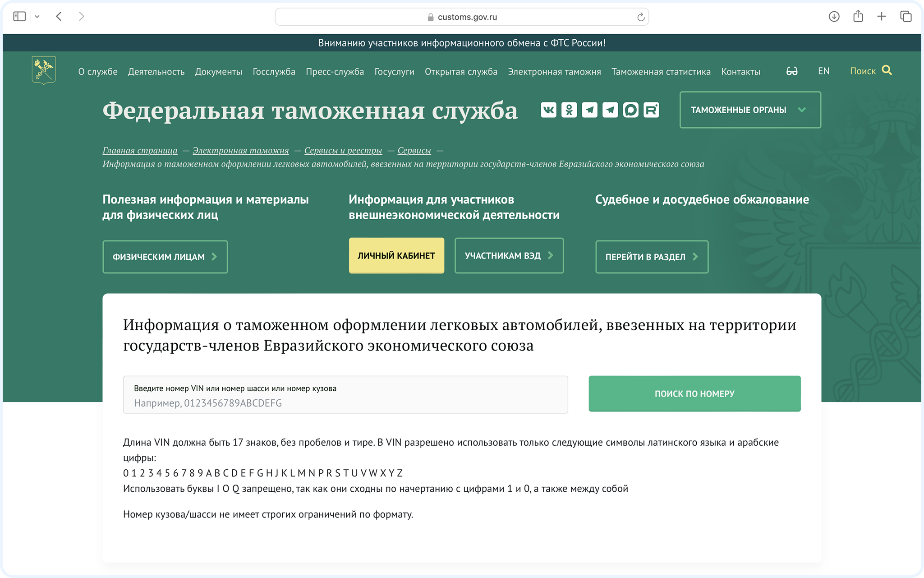Open Safari share sheet
The height and width of the screenshot is (578, 924).
(858, 17)
